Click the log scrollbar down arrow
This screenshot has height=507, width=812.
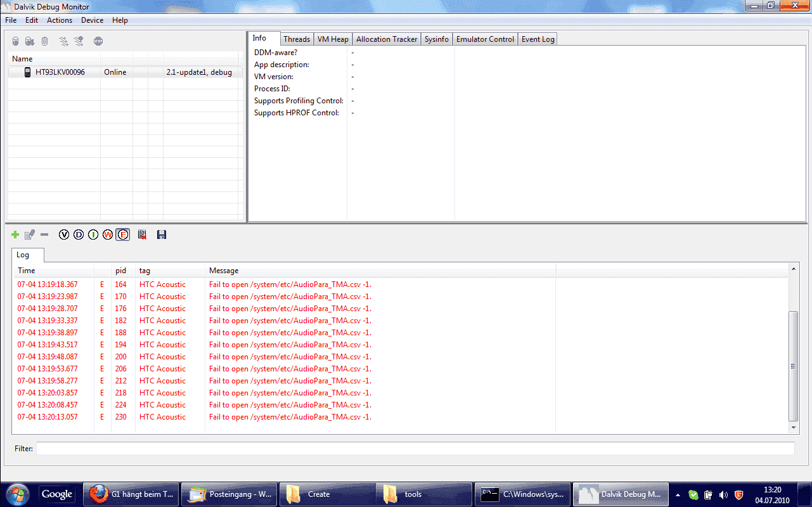pos(794,428)
